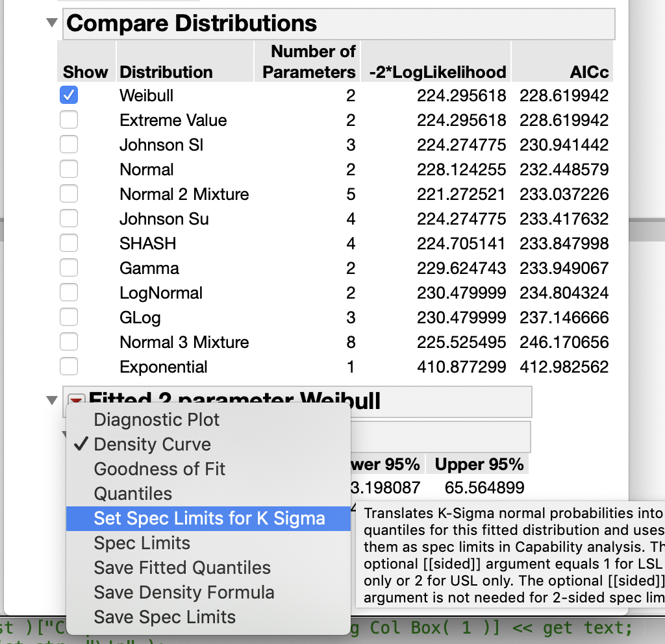Select Set Spec Limits for K Sigma

point(209,519)
